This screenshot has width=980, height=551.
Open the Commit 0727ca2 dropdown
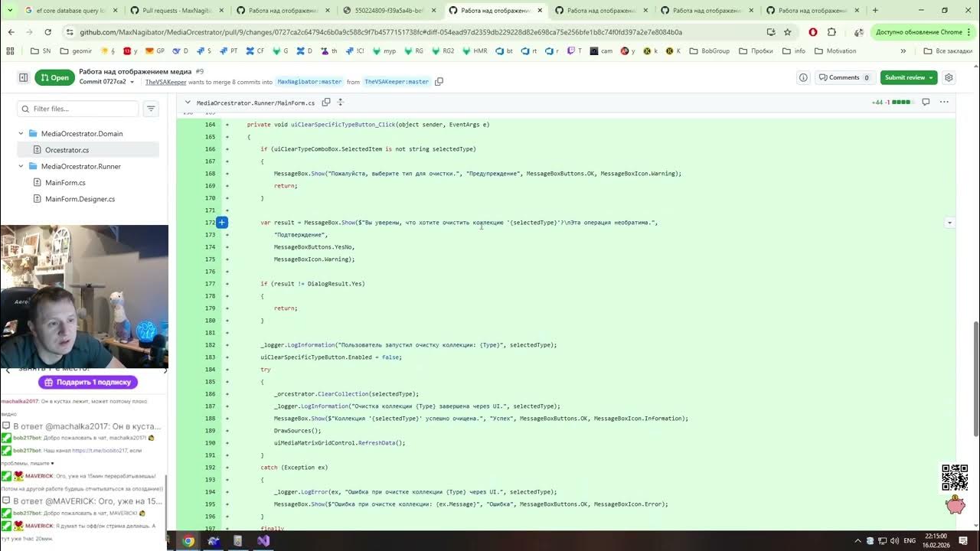(106, 82)
